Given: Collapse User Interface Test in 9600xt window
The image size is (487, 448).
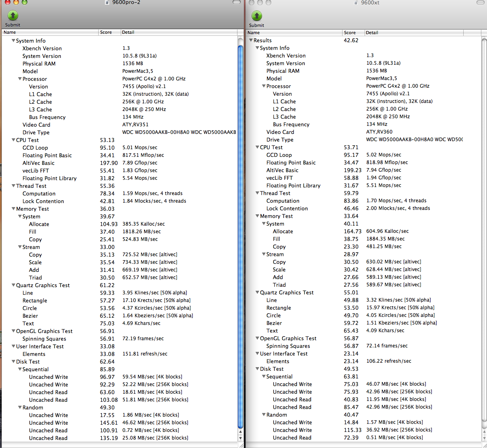Looking at the screenshot, I should (x=257, y=353).
